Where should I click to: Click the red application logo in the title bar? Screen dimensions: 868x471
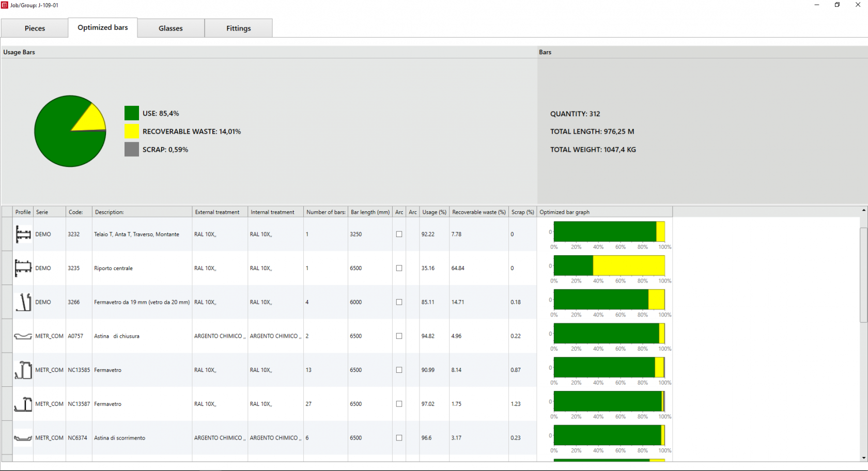[6, 5]
